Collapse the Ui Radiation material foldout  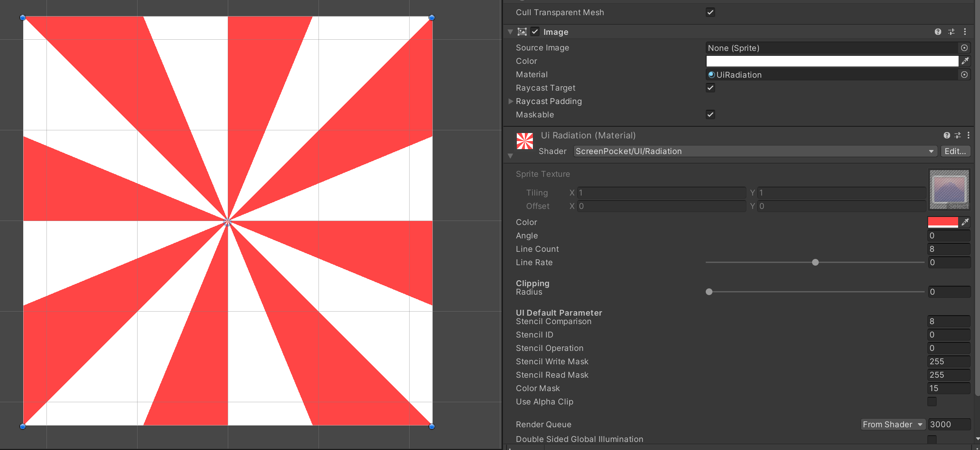[x=511, y=156]
